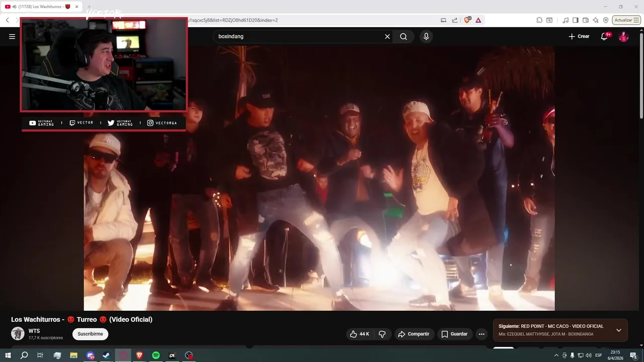Open Brave browser taskbar icon
This screenshot has width=644, height=362.
139,355
